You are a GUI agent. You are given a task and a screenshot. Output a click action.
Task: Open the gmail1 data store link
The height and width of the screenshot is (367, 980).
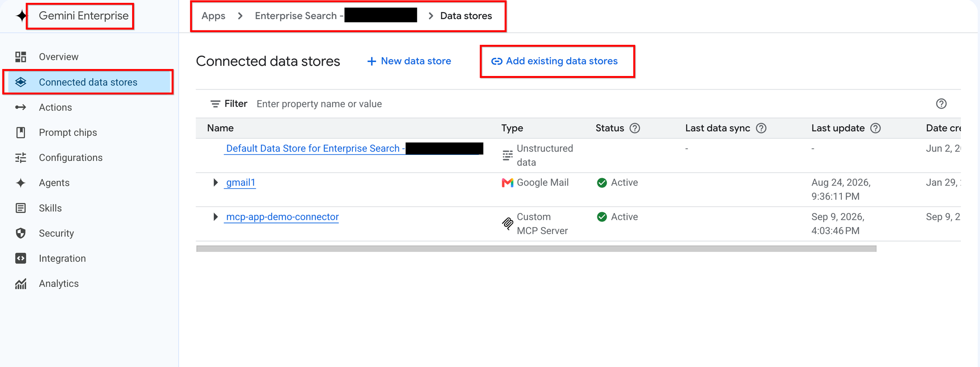[x=240, y=182]
